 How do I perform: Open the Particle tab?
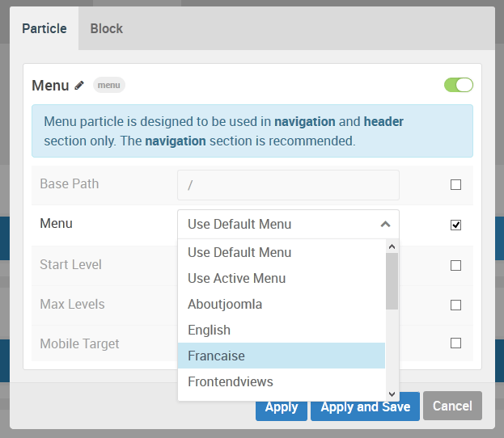click(x=44, y=29)
